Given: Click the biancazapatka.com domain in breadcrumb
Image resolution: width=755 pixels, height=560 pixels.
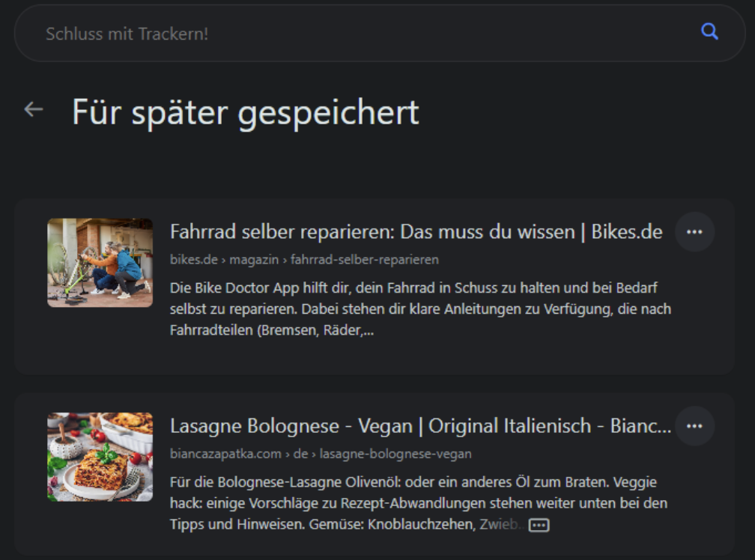Looking at the screenshot, I should [225, 454].
